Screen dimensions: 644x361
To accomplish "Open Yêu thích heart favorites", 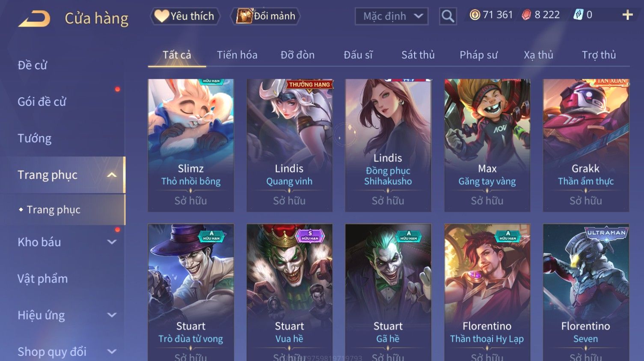I will point(185,16).
